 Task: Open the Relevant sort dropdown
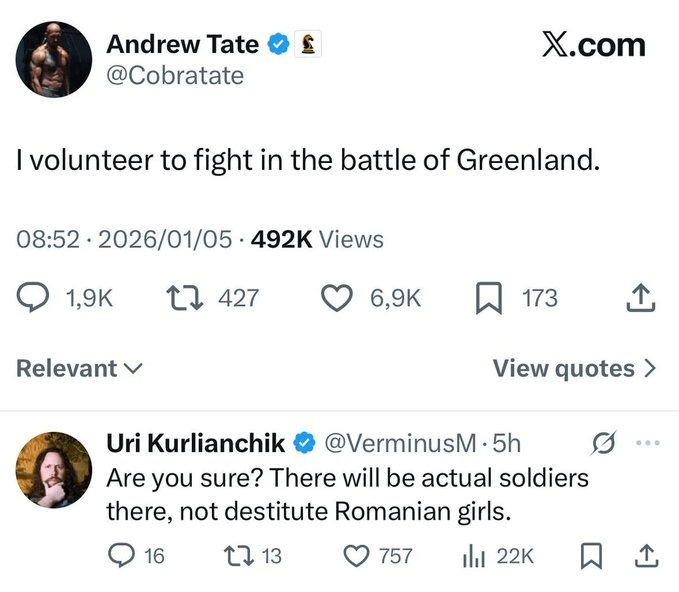79,368
